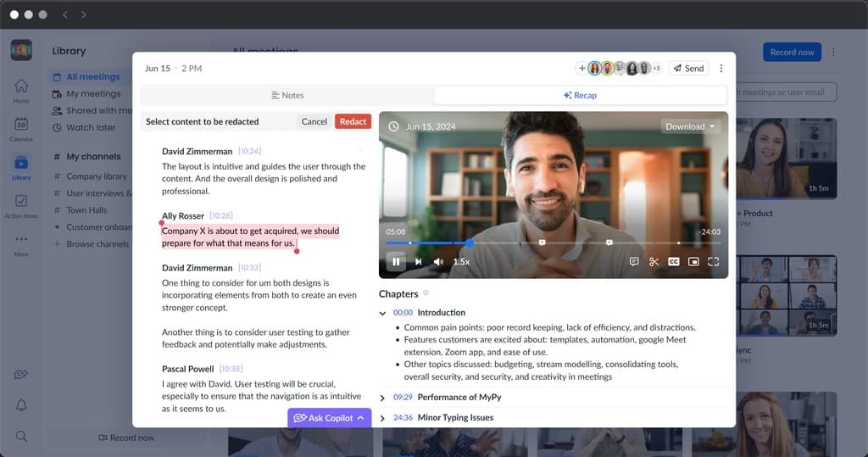Click the scissors clip icon

click(654, 262)
